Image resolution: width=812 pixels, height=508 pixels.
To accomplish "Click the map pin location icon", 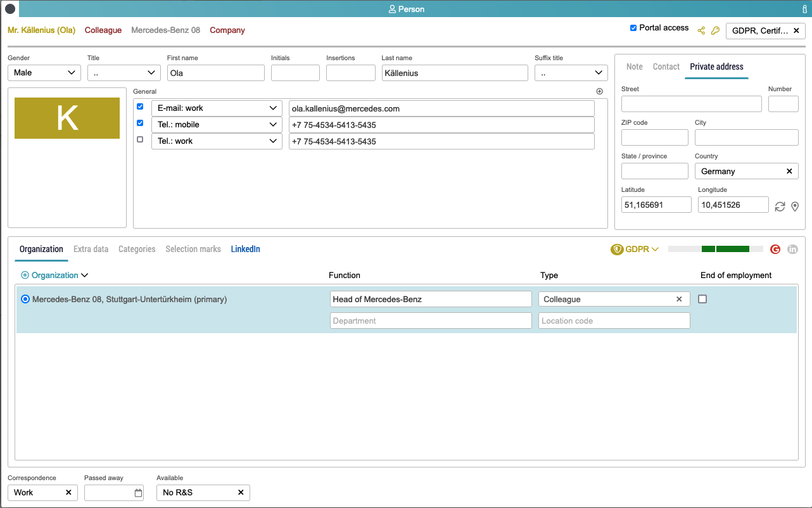I will pyautogui.click(x=795, y=206).
